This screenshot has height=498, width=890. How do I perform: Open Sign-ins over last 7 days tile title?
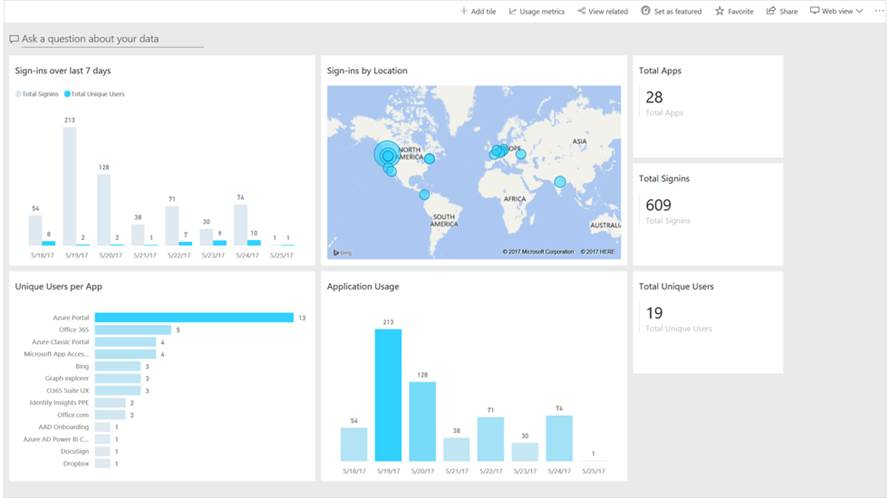pos(63,70)
